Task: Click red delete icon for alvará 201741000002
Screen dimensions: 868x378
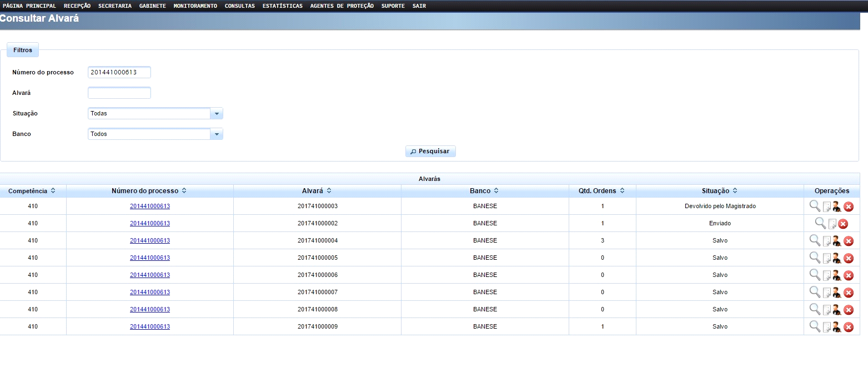Action: coord(843,224)
